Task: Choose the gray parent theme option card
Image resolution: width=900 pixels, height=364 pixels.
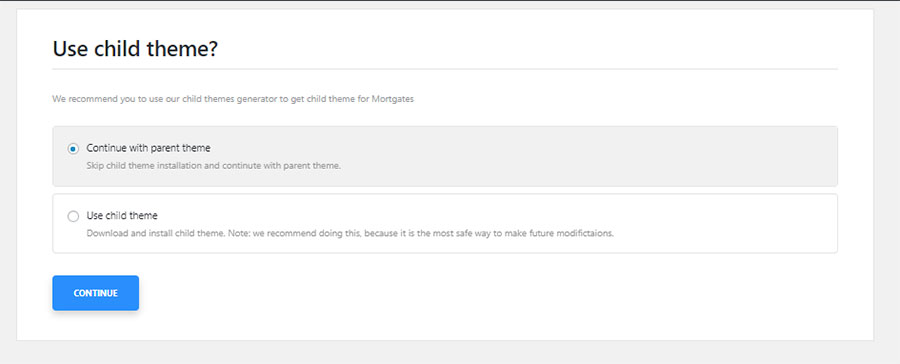Action: click(445, 156)
